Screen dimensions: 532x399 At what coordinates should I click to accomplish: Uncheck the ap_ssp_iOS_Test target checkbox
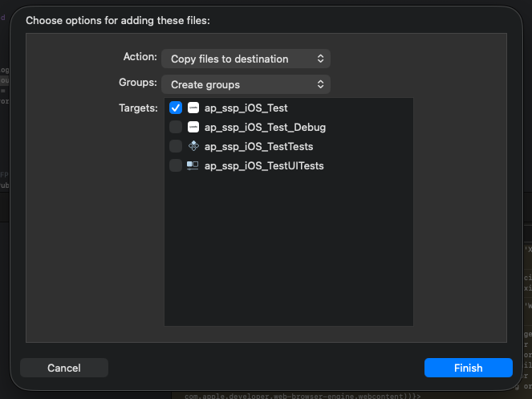click(176, 108)
